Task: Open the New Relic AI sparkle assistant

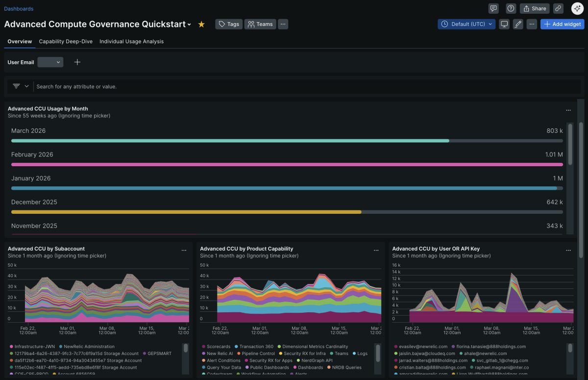Action: pos(577,8)
